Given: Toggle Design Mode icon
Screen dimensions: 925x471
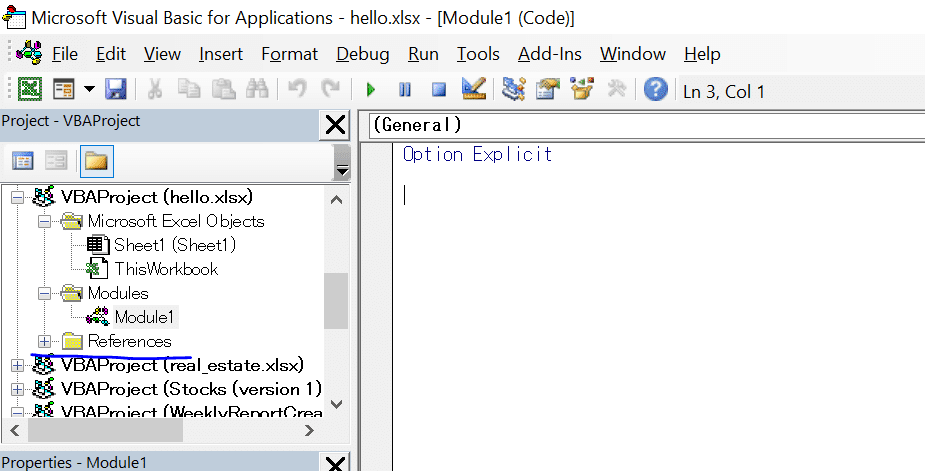Looking at the screenshot, I should coord(474,90).
